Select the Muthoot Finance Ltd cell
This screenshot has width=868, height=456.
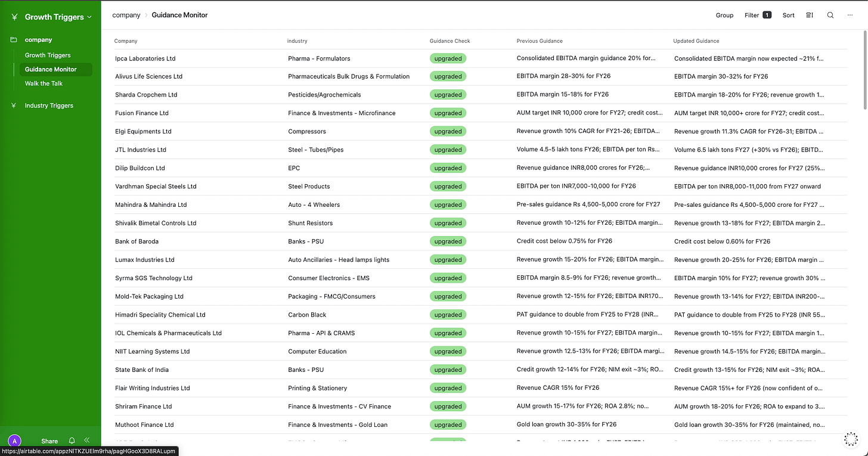[144, 424]
